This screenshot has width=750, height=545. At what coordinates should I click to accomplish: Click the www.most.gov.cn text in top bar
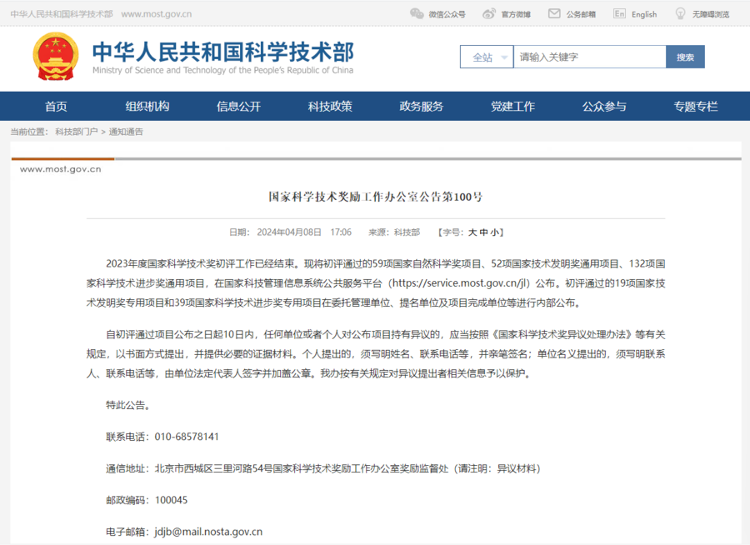pos(156,14)
